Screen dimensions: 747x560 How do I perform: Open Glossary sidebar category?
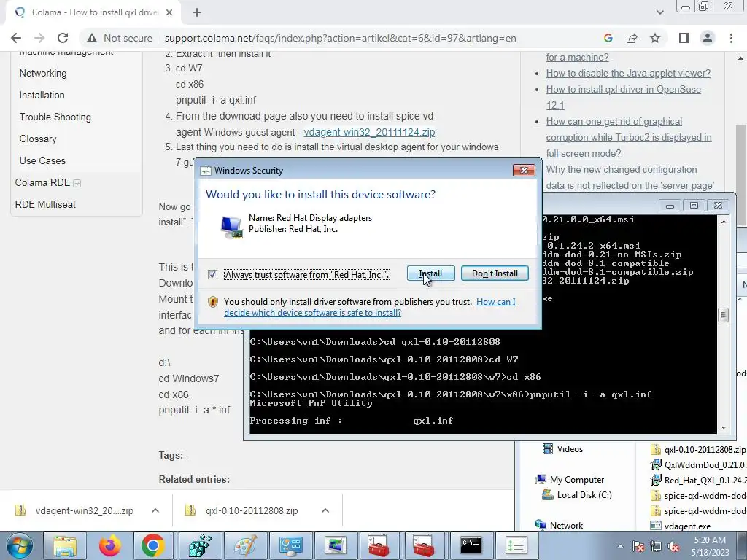pyautogui.click(x=38, y=139)
